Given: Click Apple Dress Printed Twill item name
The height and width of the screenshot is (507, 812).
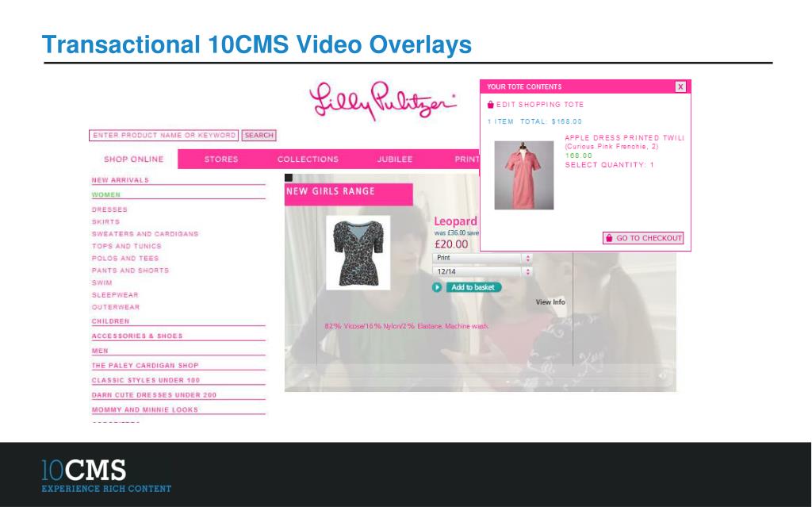Looking at the screenshot, I should (624, 138).
